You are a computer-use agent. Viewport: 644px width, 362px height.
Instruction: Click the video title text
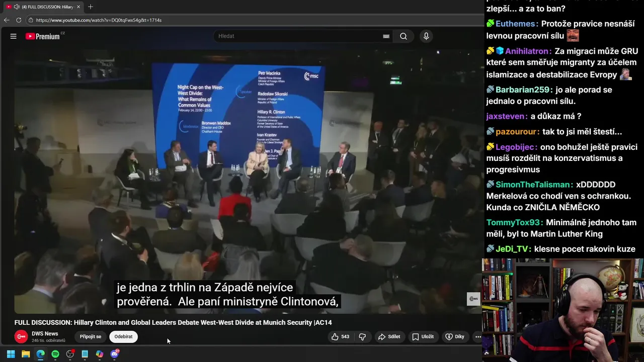173,323
